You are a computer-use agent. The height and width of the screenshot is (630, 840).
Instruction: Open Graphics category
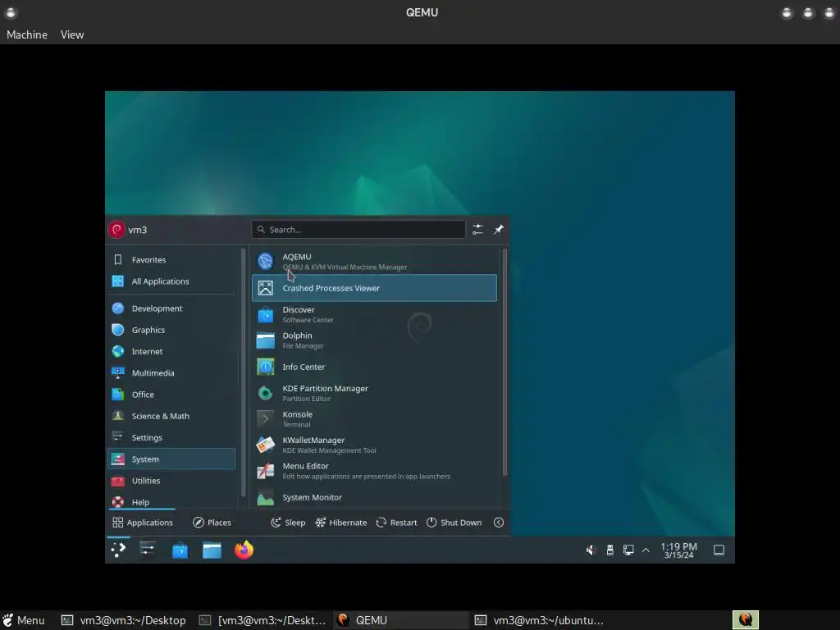pos(171,330)
